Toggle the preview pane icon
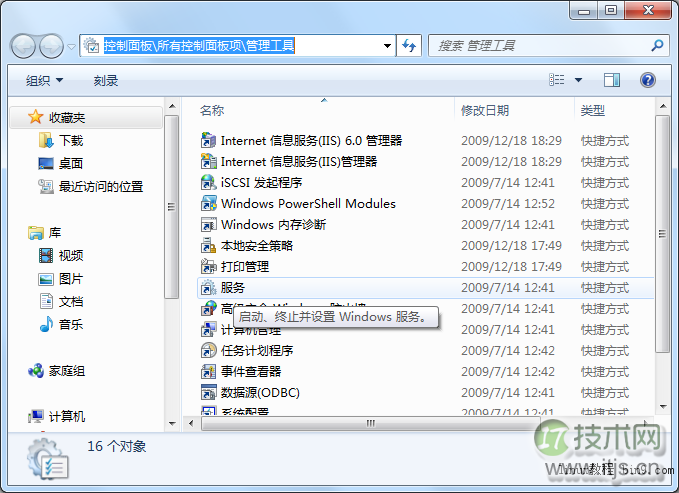The width and height of the screenshot is (679, 493). [x=612, y=80]
